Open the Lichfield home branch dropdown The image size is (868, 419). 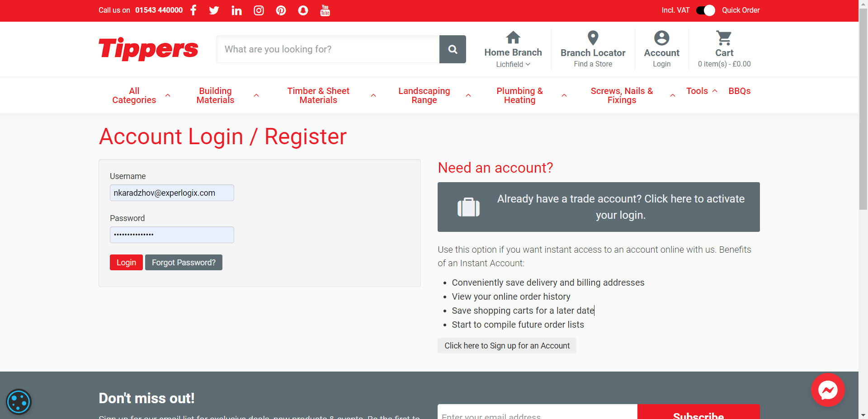pos(513,64)
